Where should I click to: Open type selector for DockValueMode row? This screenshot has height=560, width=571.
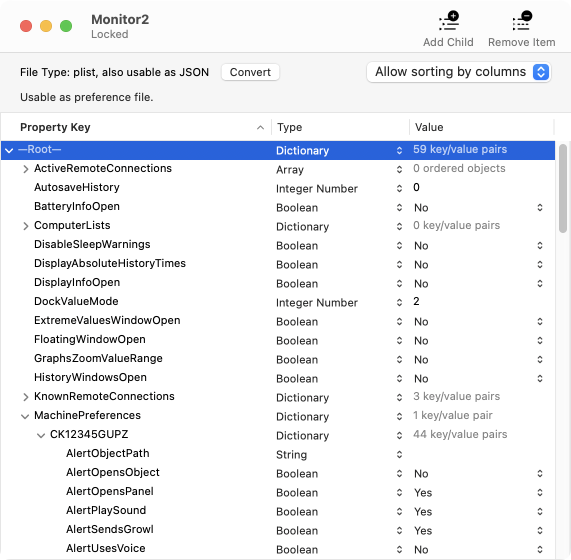coord(399,302)
